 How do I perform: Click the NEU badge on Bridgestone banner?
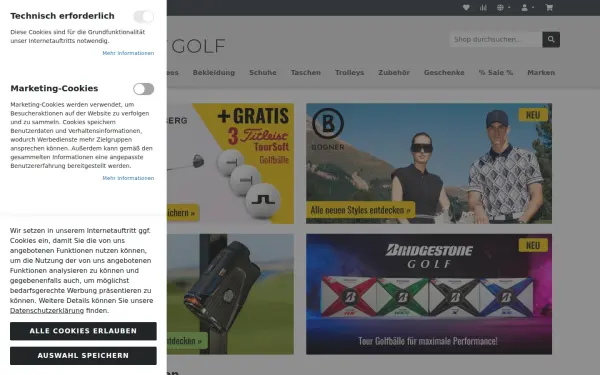tap(533, 245)
